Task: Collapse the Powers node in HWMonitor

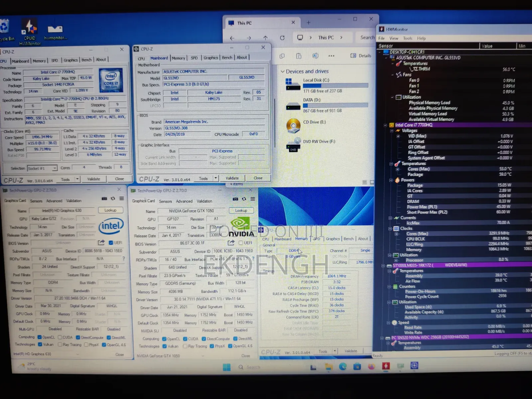Action: tap(391, 180)
